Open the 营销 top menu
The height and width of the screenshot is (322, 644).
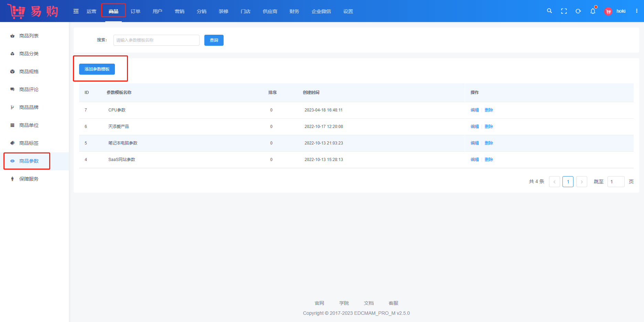click(x=180, y=11)
